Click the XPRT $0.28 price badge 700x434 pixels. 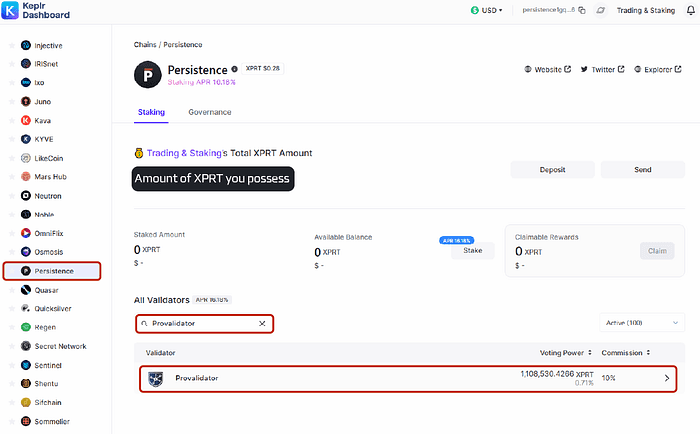coord(262,68)
